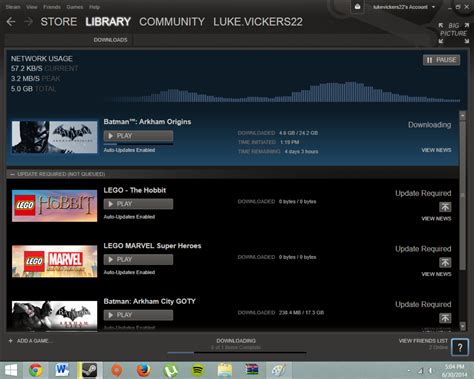View news for LEGO - The Hobbit
The image size is (474, 379).
pyautogui.click(x=436, y=219)
